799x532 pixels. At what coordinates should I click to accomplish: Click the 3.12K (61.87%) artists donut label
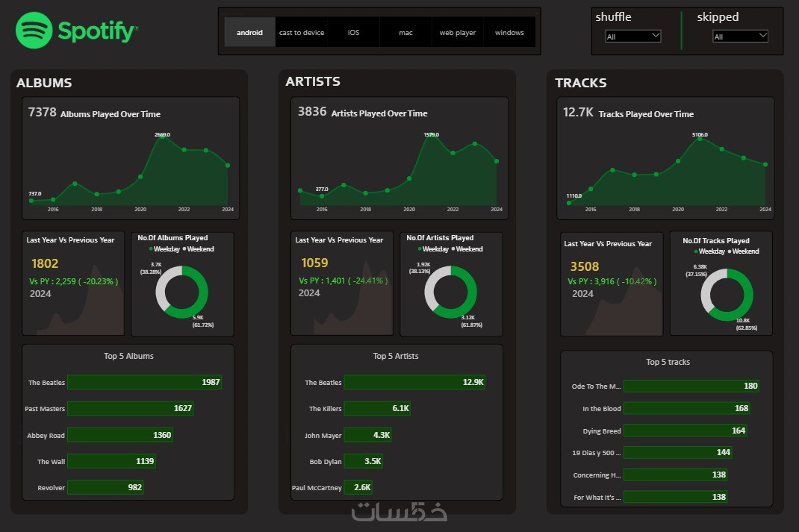point(471,322)
